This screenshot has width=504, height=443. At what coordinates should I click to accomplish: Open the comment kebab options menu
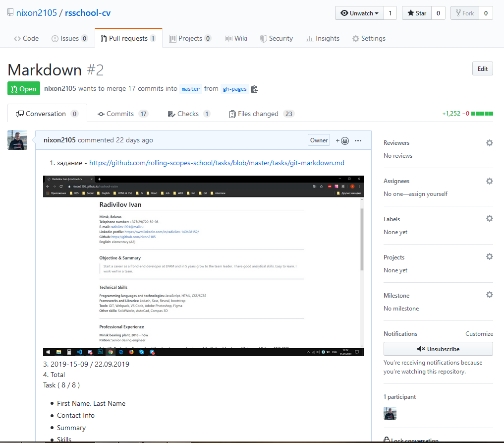coord(358,140)
